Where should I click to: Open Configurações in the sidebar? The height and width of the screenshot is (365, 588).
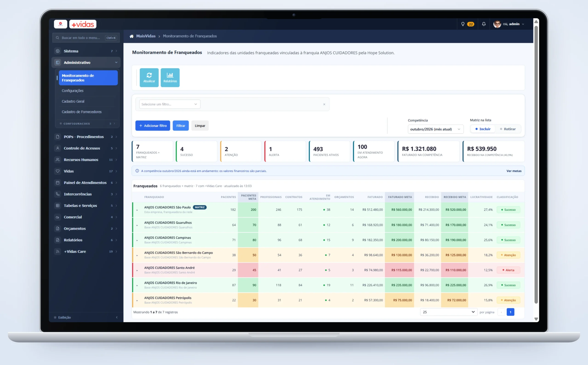coord(73,91)
